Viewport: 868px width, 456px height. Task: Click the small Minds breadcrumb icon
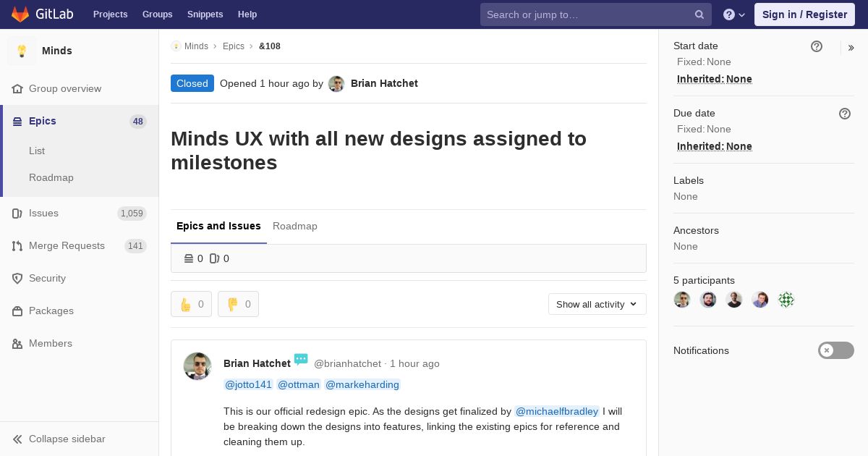point(176,46)
